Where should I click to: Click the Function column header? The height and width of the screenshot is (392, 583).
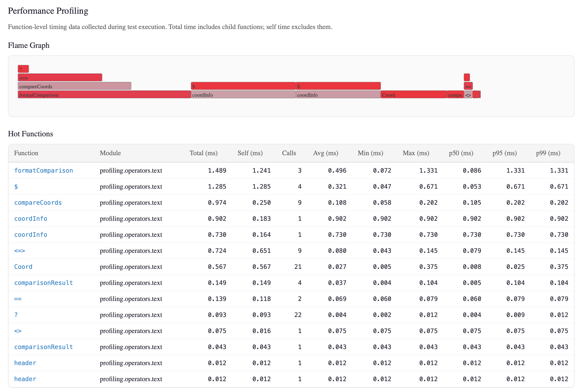click(x=26, y=153)
